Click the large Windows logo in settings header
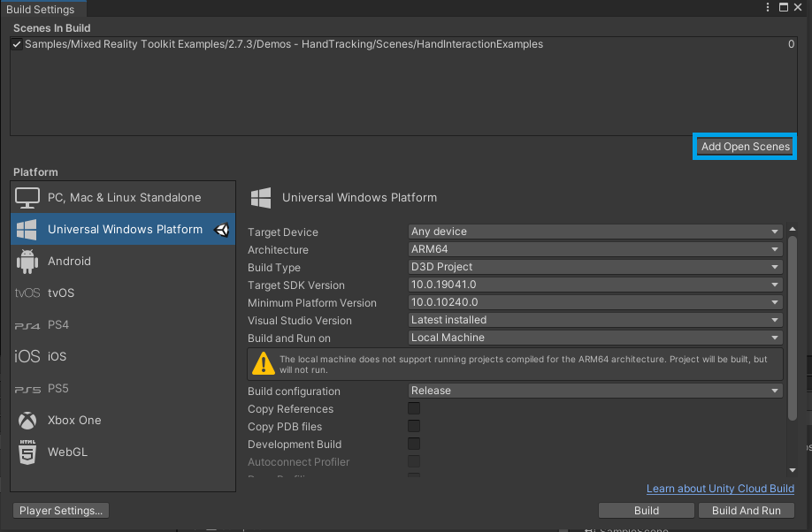The height and width of the screenshot is (532, 812). 261,198
